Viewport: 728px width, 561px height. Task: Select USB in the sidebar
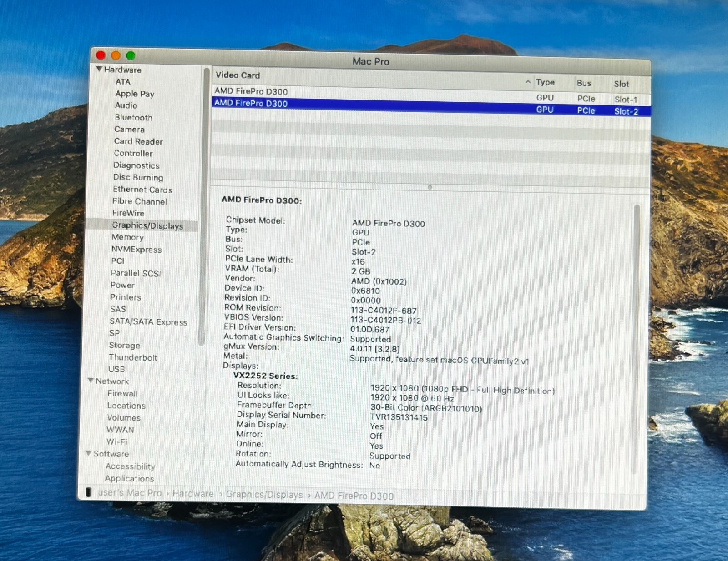tap(116, 369)
